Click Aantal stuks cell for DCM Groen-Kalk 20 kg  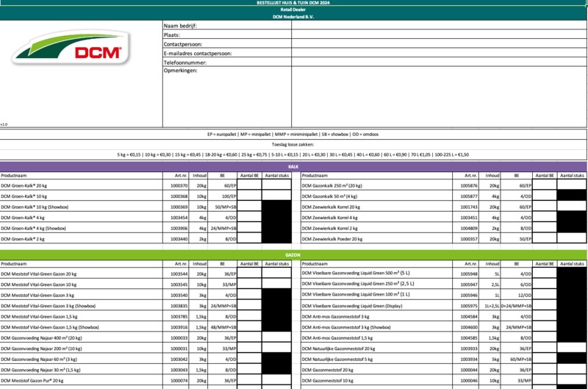coord(277,185)
